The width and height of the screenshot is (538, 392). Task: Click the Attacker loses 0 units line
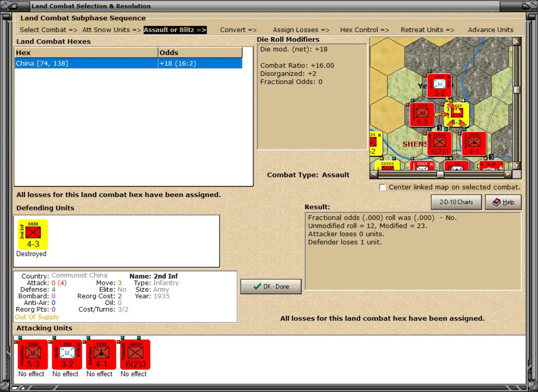(346, 234)
